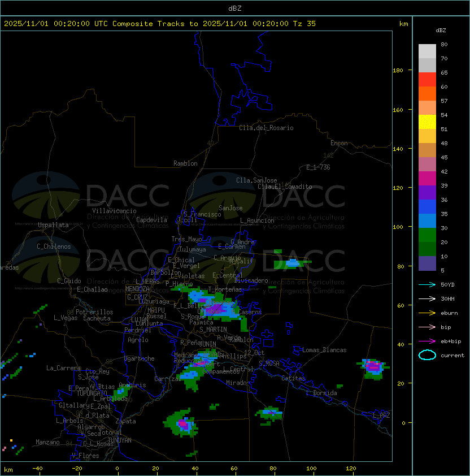Screen dimensions: 470x476
Task: Select the red 60-65 dBZ swatch
Action: coord(427,80)
